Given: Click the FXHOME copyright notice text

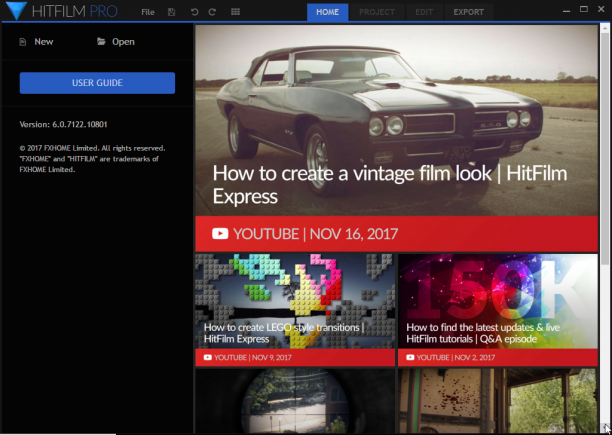Looking at the screenshot, I should pos(93,159).
